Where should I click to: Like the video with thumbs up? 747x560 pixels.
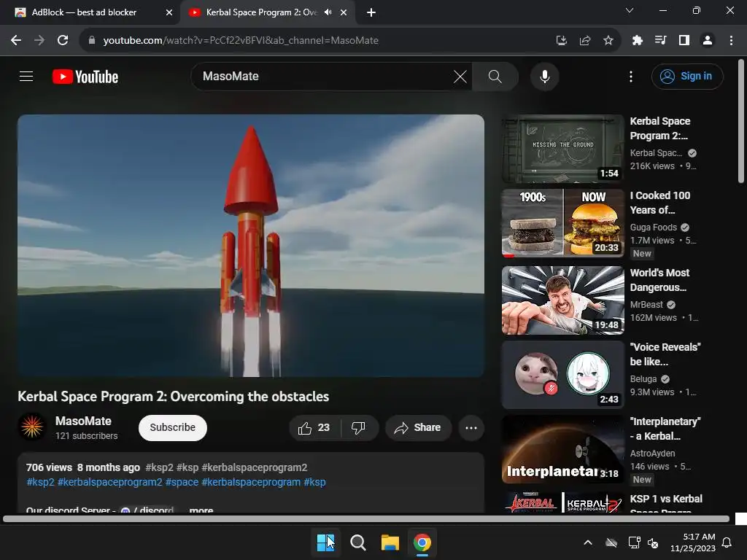314,427
